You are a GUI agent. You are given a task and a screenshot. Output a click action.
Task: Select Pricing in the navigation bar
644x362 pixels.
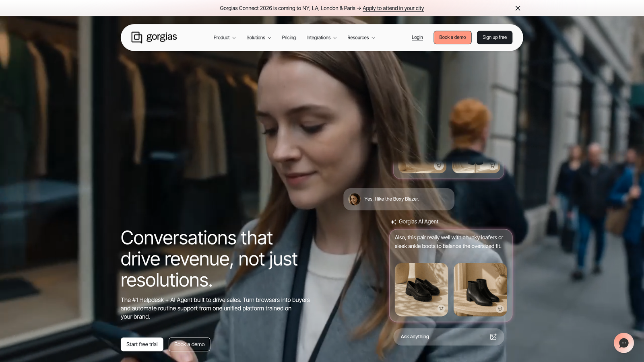(289, 37)
